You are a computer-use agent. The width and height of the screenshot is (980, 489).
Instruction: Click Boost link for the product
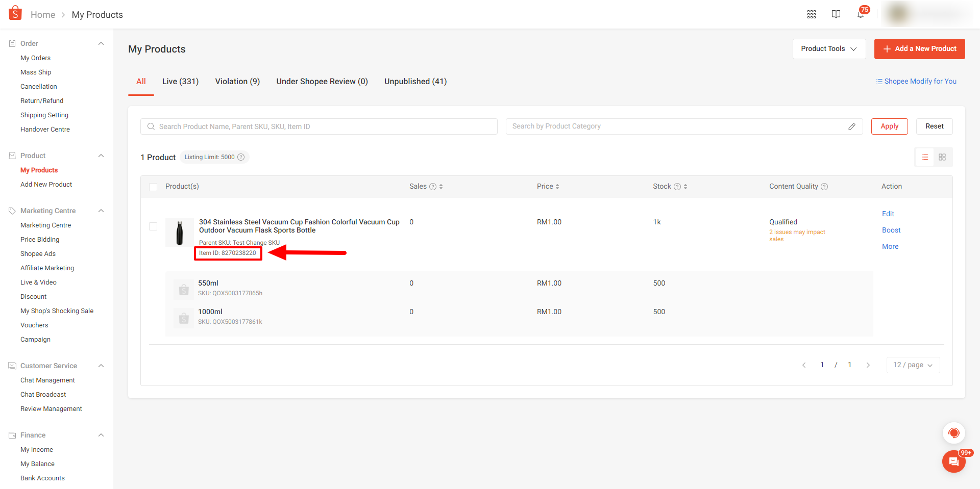tap(891, 230)
